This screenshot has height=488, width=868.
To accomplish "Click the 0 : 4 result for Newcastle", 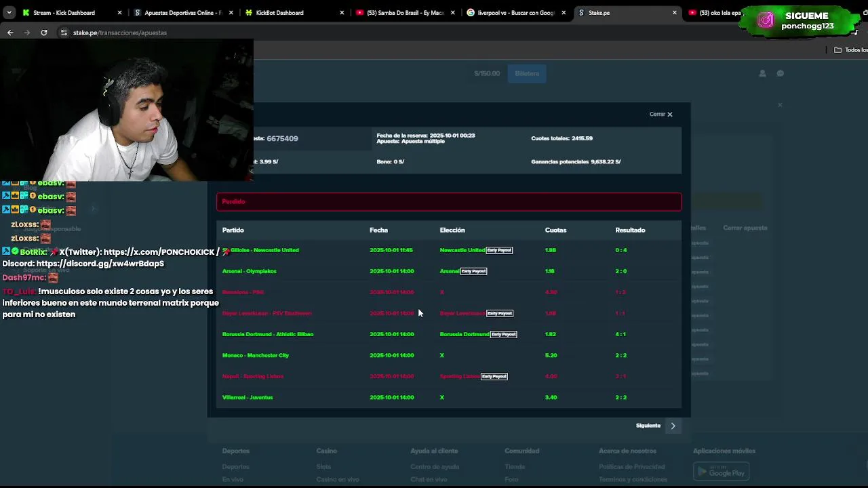I will click(x=620, y=250).
